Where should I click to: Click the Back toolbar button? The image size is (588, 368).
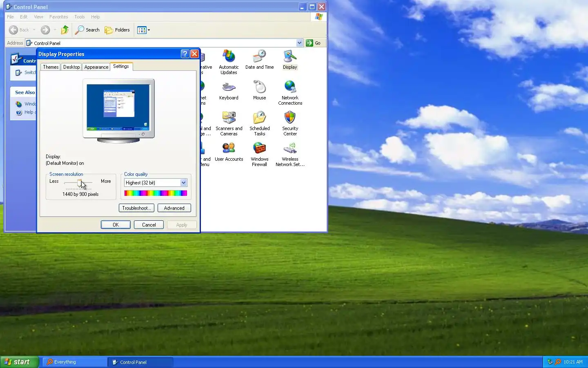(x=19, y=30)
